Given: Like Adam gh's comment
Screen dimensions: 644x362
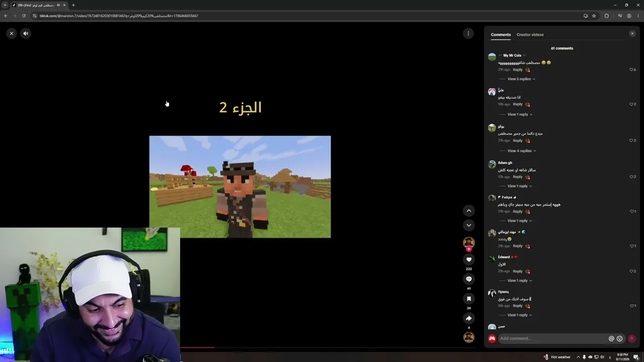Looking at the screenshot, I should [x=631, y=177].
